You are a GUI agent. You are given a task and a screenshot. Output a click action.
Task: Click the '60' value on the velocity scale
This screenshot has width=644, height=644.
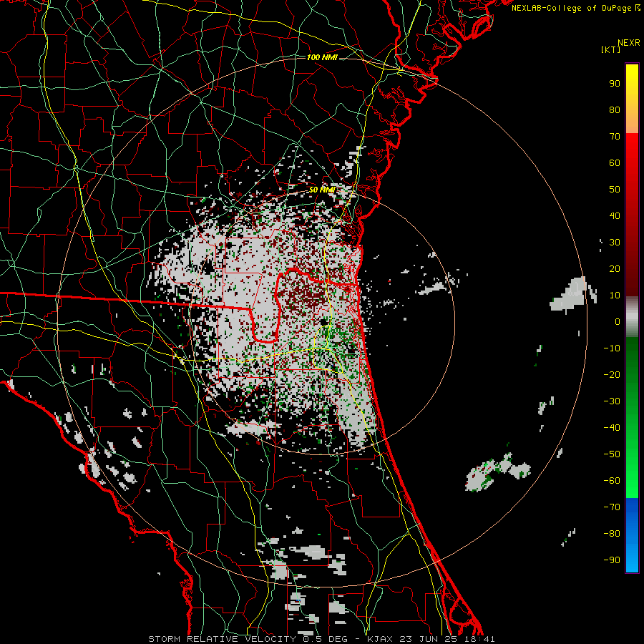(615, 162)
